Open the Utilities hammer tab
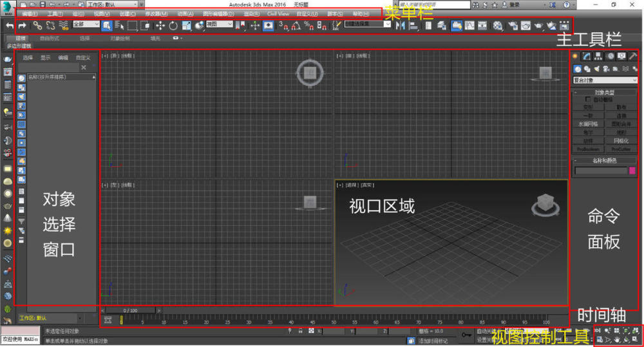This screenshot has height=347, width=644. coord(633,56)
